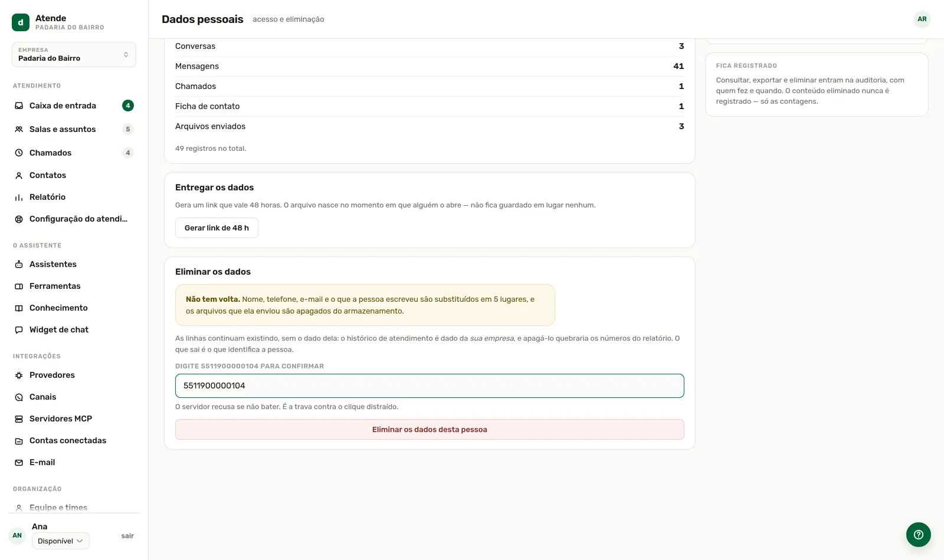This screenshot has height=560, width=944.
Task: Click the Relatório bar chart icon
Action: [19, 197]
